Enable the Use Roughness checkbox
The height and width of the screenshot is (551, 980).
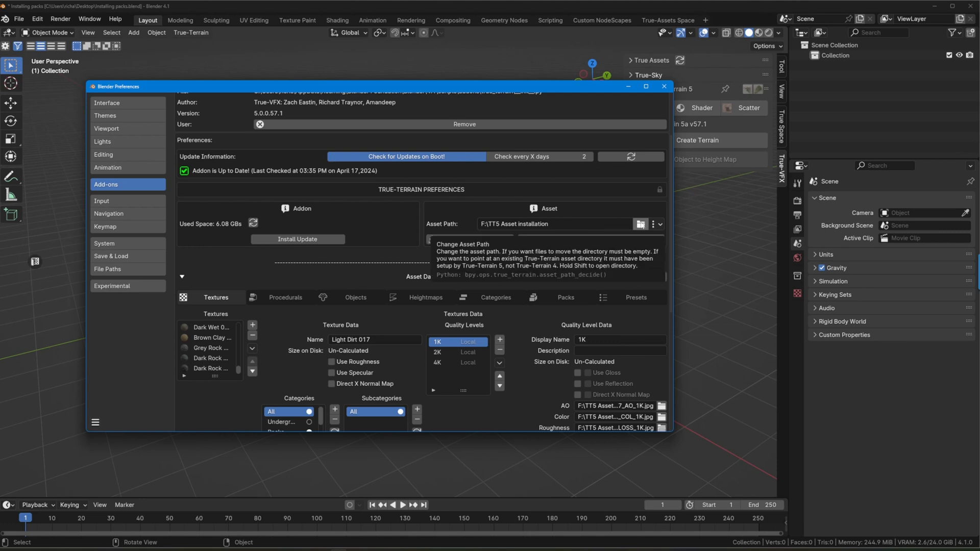point(332,362)
